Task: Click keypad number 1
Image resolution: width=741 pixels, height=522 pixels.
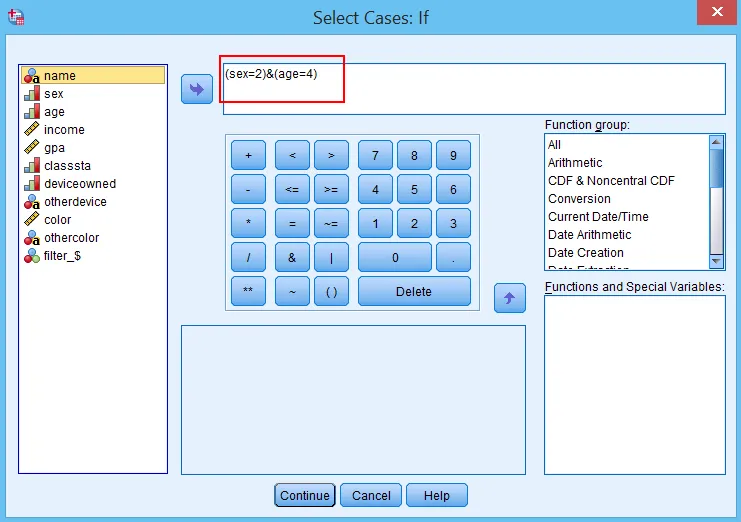Action: pos(375,223)
